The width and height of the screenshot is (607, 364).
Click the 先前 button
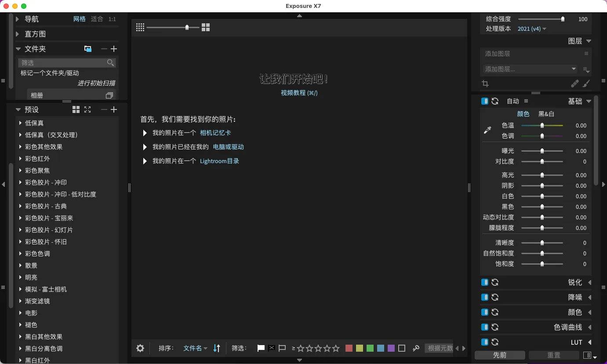click(x=500, y=355)
